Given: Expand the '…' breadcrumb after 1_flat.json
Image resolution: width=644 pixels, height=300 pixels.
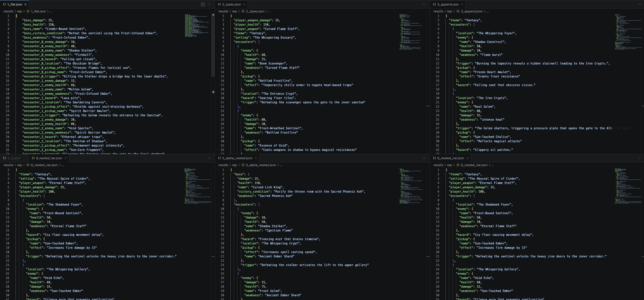Looking at the screenshot, I should [51, 11].
